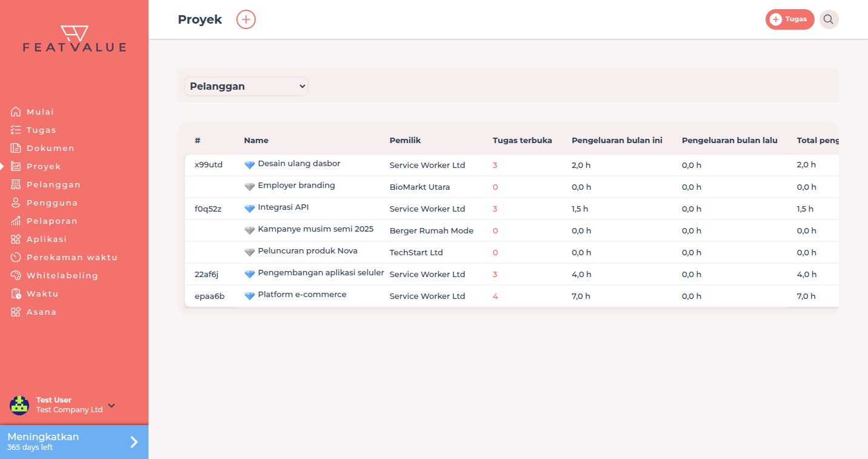Click grey diamond beside Employer branding

[250, 187]
